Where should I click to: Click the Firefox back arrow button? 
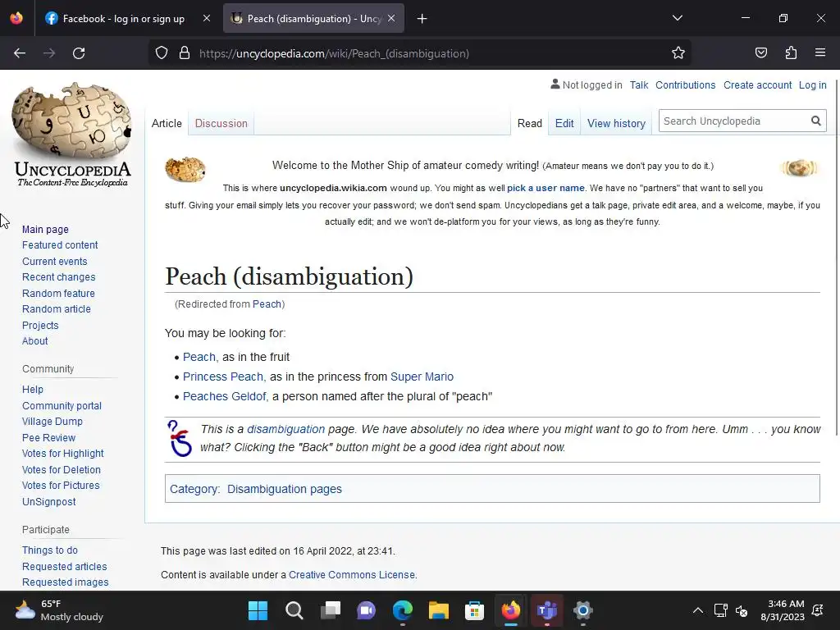click(x=20, y=53)
